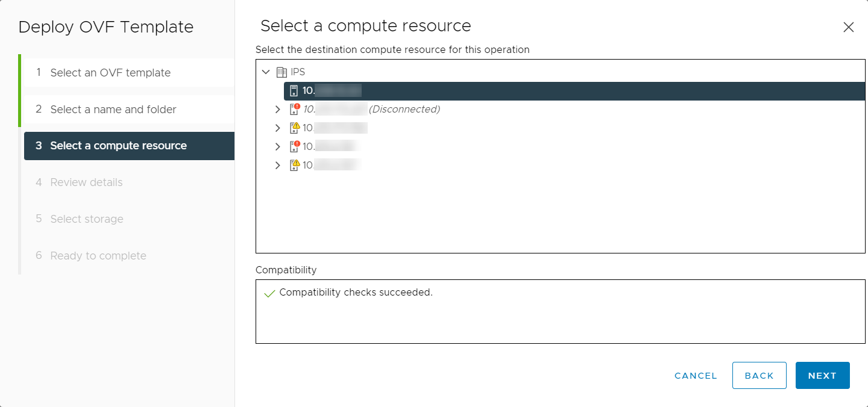Click the Disconnected host's red-alert icon

[295, 109]
